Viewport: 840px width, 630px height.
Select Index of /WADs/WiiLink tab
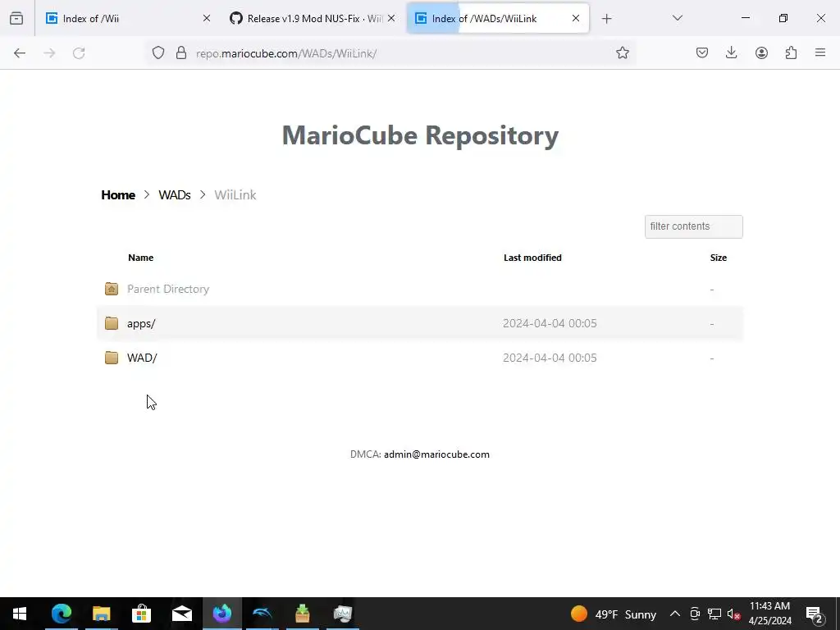[x=498, y=18]
